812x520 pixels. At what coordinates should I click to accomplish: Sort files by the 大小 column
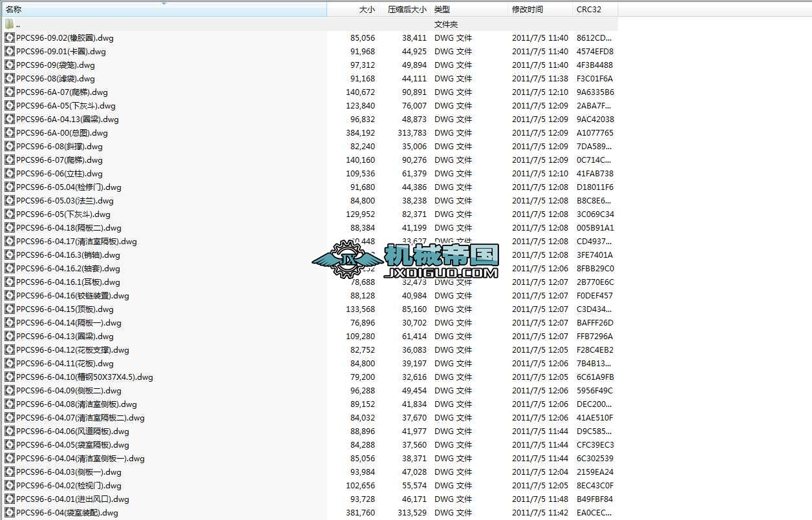pyautogui.click(x=365, y=9)
